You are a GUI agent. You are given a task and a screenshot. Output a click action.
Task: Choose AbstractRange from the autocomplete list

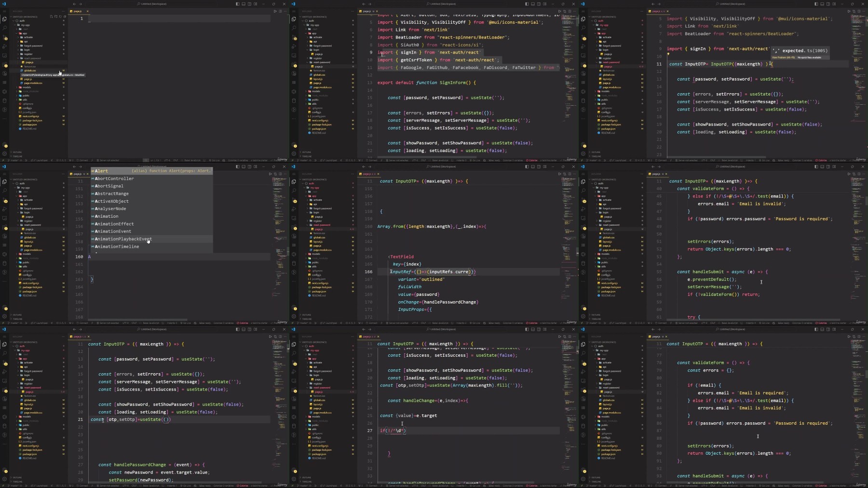(x=111, y=194)
